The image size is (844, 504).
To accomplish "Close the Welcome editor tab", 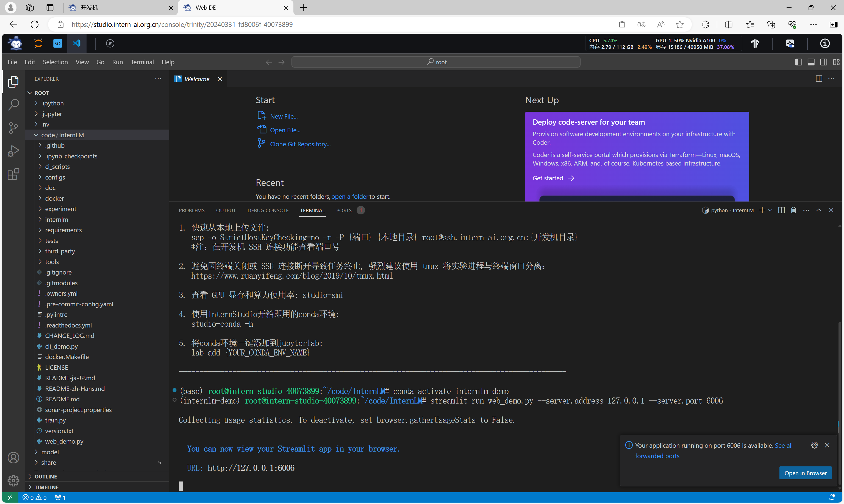I will 220,79.
